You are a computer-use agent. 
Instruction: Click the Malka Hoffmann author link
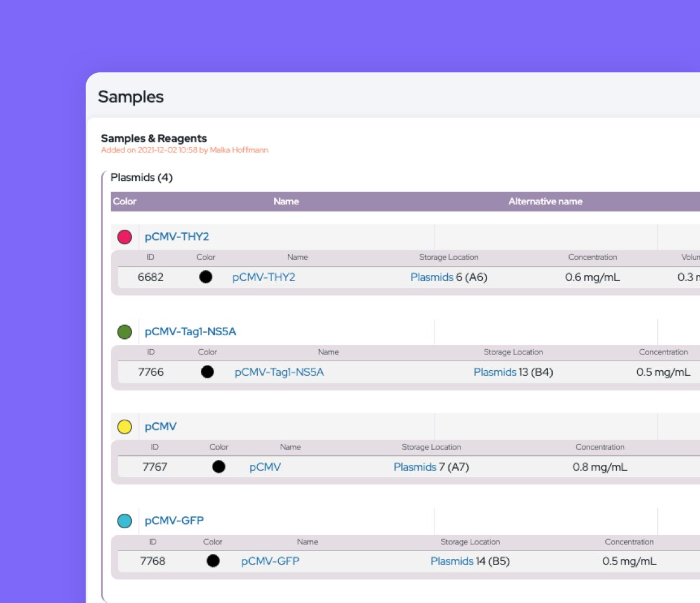238,150
